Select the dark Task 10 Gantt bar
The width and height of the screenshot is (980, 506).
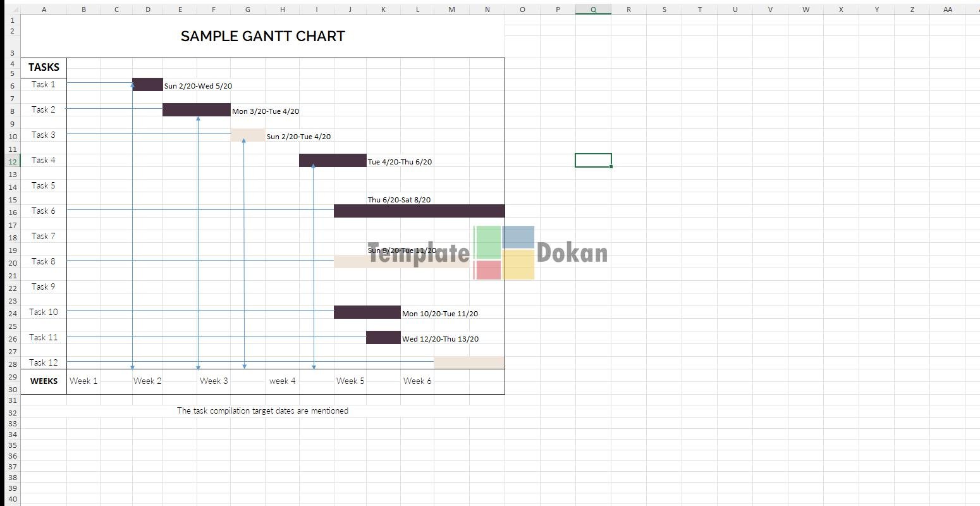pyautogui.click(x=367, y=312)
